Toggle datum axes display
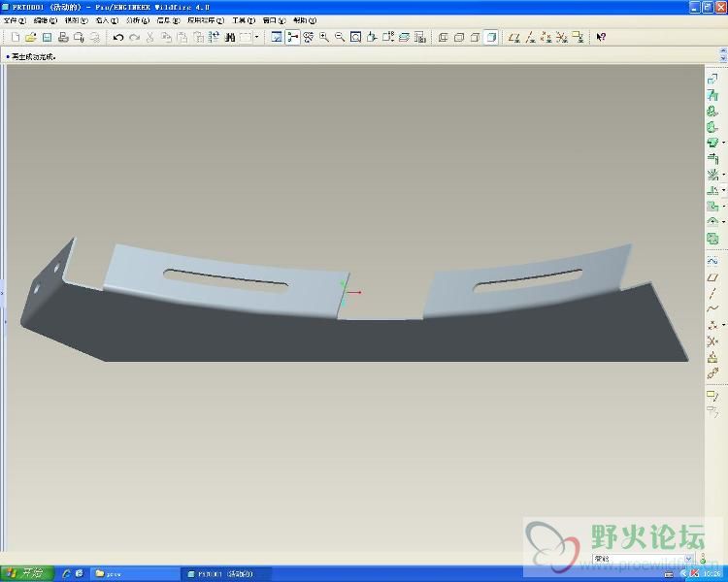Viewport: 728px width, 582px height. coord(530,37)
